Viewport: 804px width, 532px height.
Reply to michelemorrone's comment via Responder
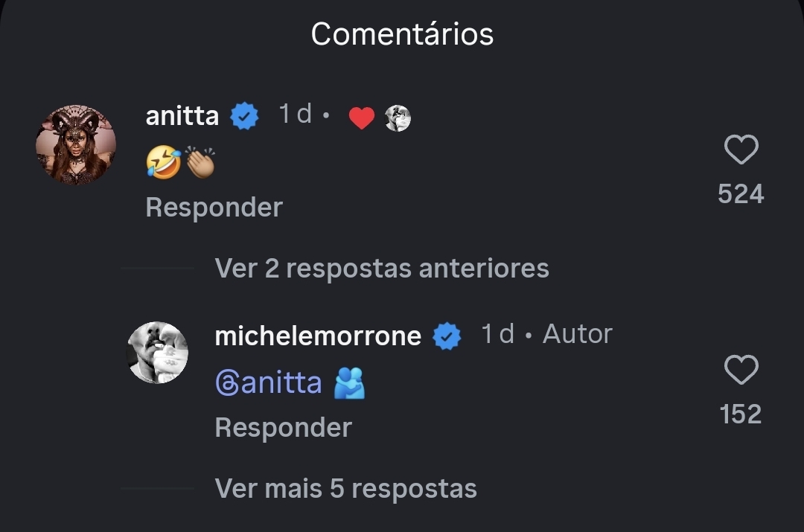tap(283, 427)
